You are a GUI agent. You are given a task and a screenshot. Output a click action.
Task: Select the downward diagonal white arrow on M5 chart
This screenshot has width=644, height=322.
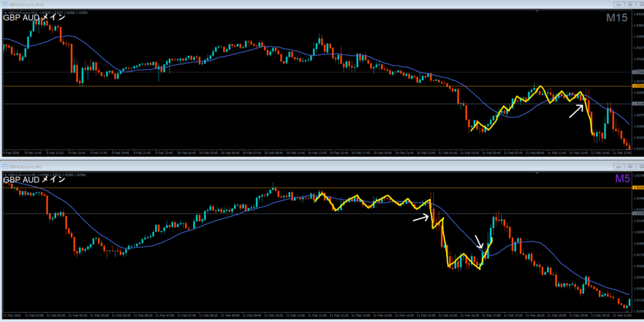[x=479, y=242]
